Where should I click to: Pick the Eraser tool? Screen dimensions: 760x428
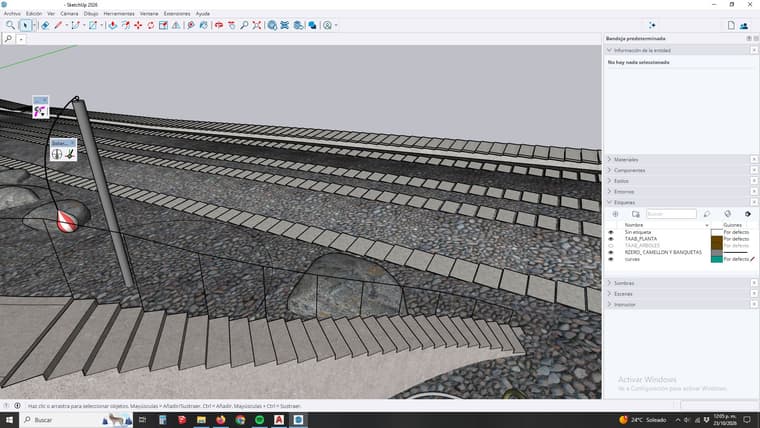45,25
